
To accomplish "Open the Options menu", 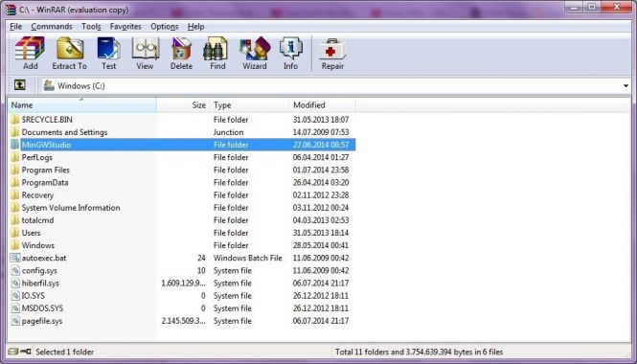I will [x=165, y=27].
